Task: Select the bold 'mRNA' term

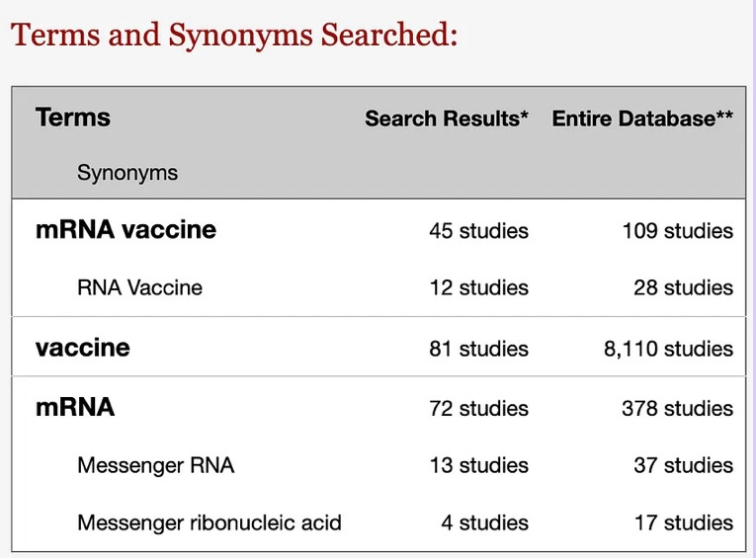Action: click(75, 407)
